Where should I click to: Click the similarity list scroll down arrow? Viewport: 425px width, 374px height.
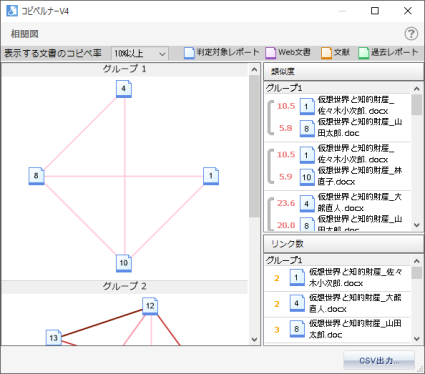pyautogui.click(x=417, y=225)
